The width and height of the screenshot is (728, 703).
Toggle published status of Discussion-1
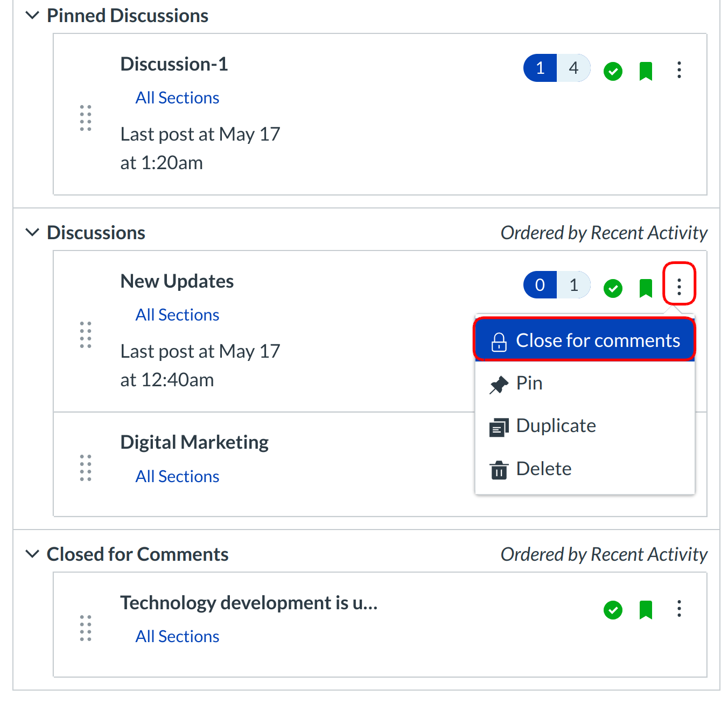[613, 71]
